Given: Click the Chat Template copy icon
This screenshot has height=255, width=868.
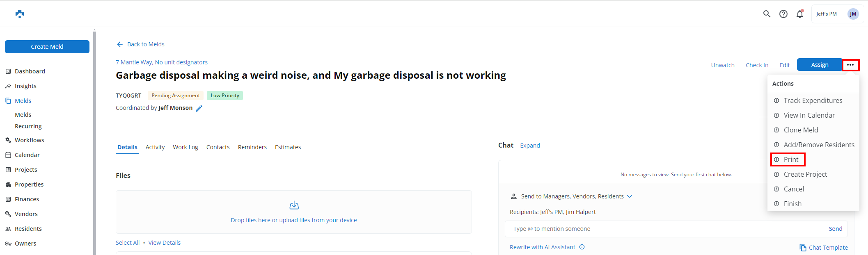Looking at the screenshot, I should click(x=803, y=248).
